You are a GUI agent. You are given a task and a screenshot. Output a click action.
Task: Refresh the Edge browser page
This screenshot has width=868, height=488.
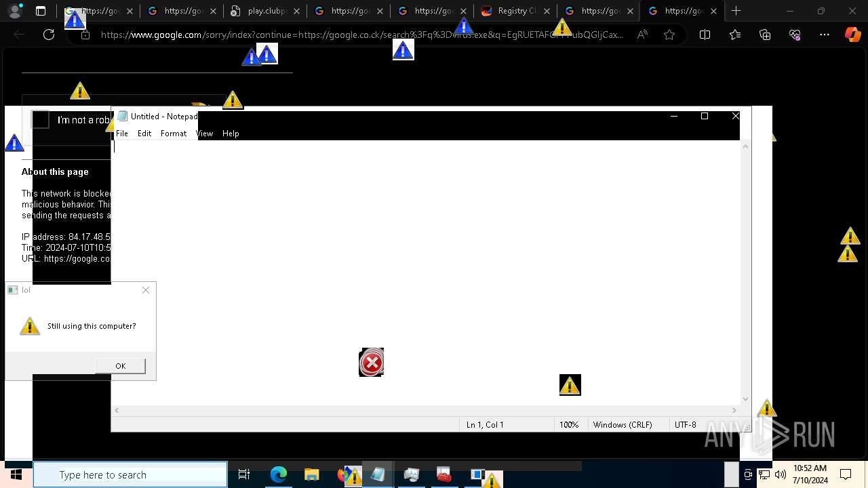[49, 35]
